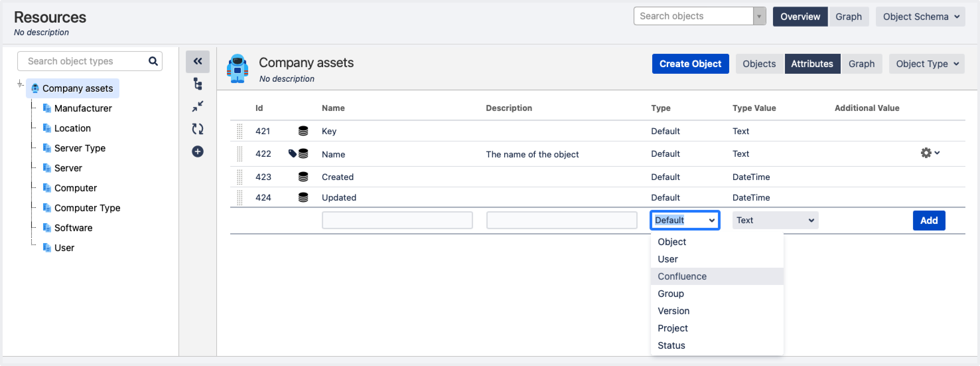The image size is (980, 366).
Task: Grab drag handle of Key attribute row
Action: (x=240, y=132)
